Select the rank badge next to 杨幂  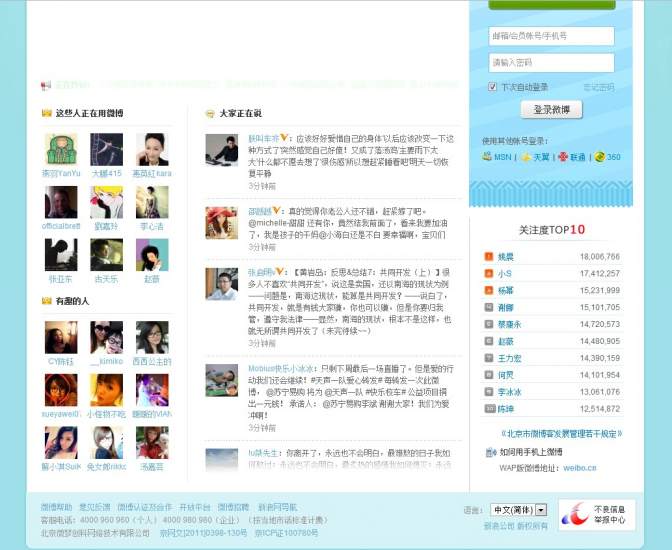point(489,290)
